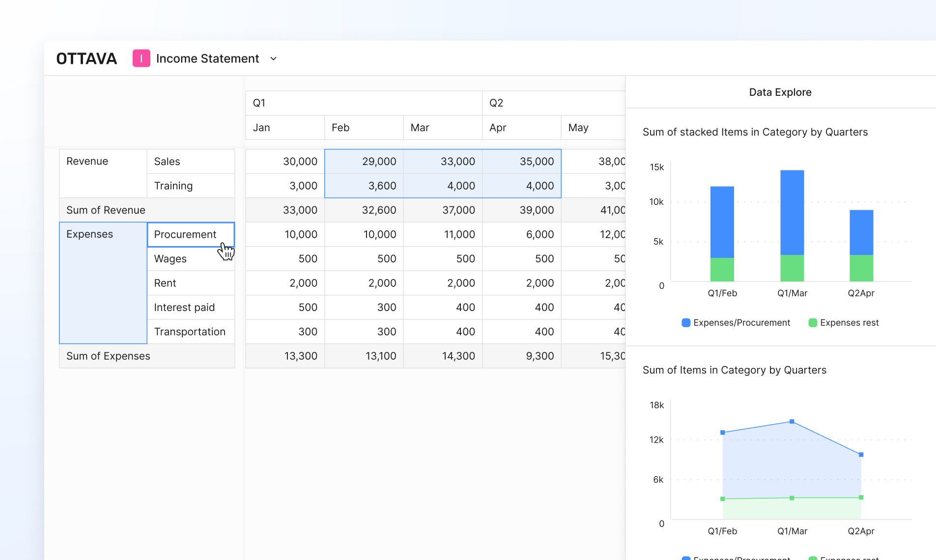Click the blue Expenses/Procurement legend swatch in stacked chart
The height and width of the screenshot is (560, 936).
click(x=686, y=323)
